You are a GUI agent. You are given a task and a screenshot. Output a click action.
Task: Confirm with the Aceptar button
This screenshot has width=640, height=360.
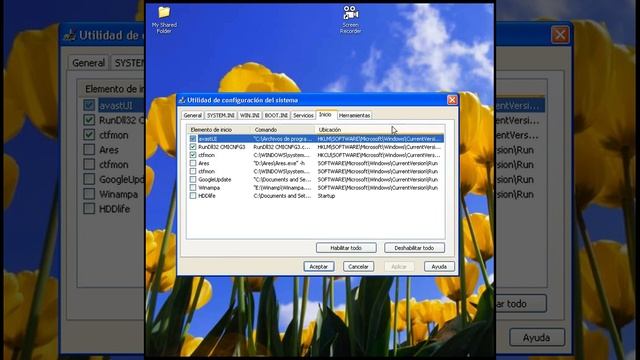point(319,267)
